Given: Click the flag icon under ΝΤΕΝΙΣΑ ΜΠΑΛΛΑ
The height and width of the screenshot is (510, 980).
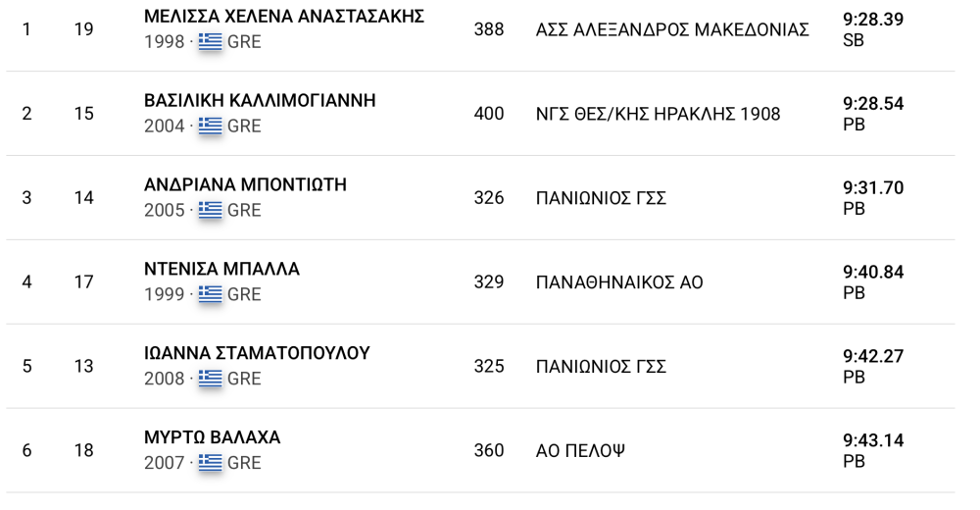Looking at the screenshot, I should pyautogui.click(x=210, y=294).
